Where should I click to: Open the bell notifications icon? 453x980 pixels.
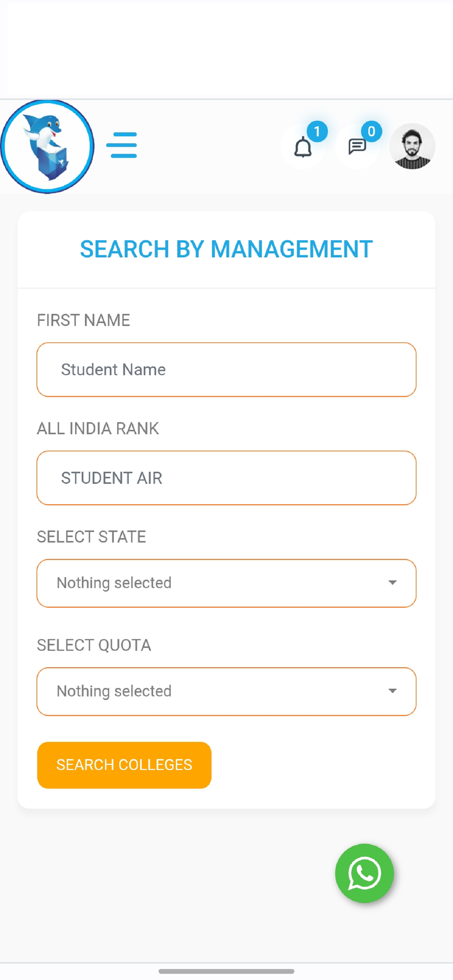point(303,147)
